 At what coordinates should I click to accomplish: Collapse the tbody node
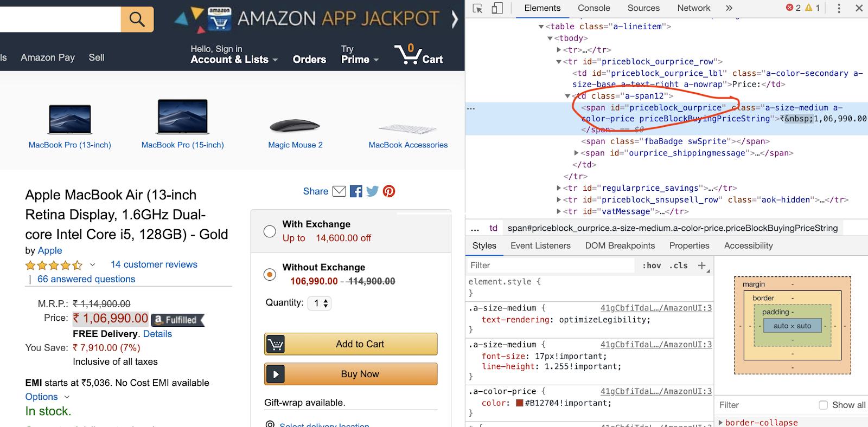pos(550,38)
